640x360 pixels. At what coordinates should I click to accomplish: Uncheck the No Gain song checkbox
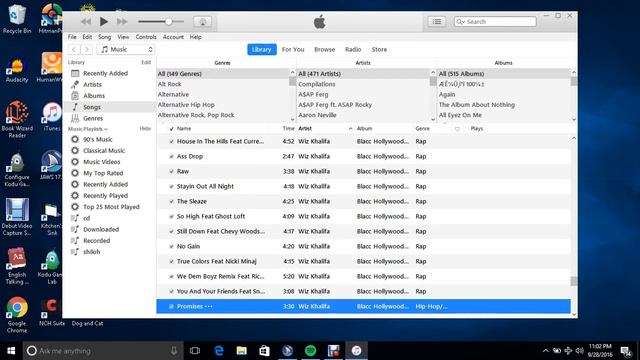tap(171, 247)
